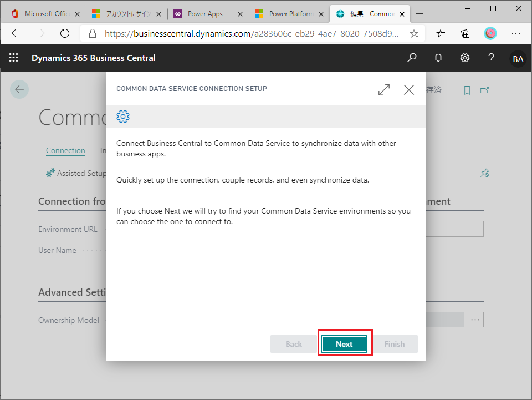Click the site padlock icon

(x=93, y=33)
